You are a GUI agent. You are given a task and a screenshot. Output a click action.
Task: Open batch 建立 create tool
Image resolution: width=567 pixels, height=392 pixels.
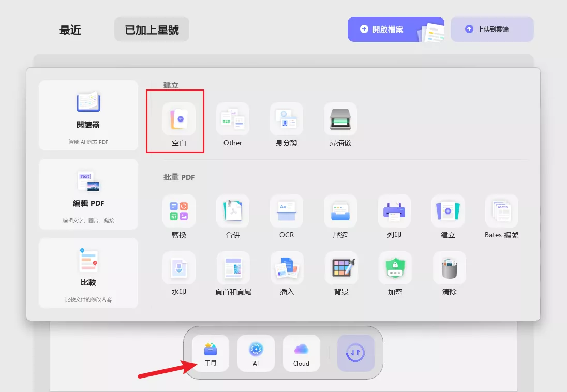[447, 211]
